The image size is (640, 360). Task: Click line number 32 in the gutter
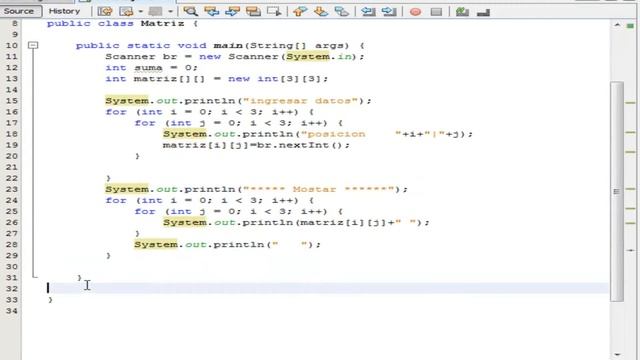(x=12, y=289)
